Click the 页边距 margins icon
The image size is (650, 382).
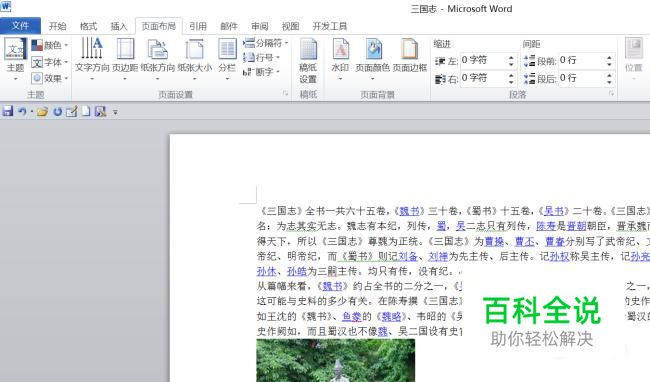point(125,48)
